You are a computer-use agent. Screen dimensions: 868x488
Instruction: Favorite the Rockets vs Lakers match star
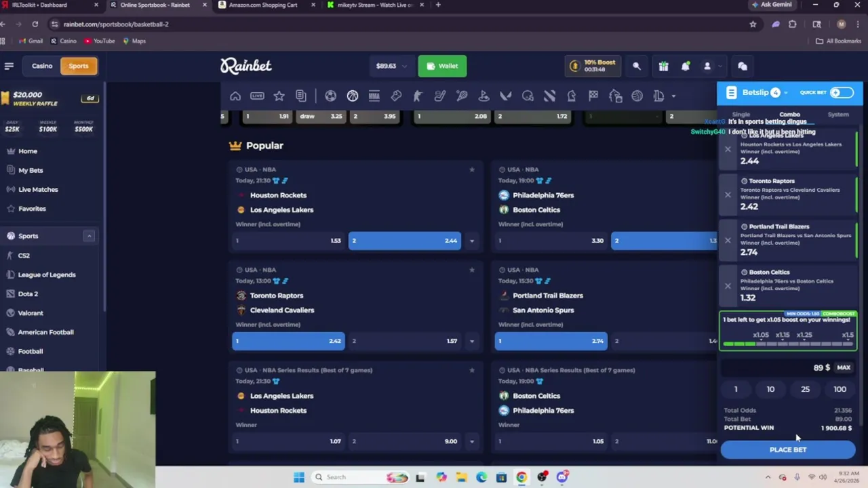coord(472,169)
